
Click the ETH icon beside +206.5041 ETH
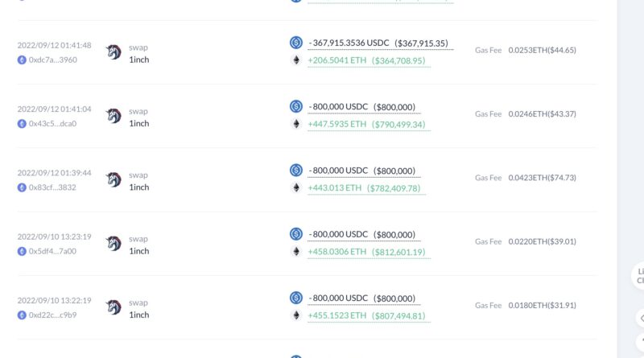click(x=295, y=60)
